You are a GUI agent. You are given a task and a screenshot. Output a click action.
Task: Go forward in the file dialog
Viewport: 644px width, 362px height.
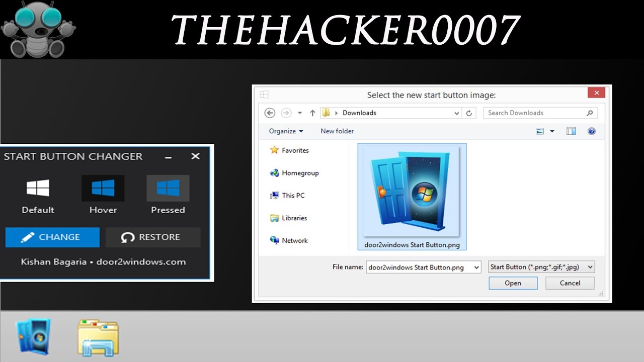click(x=286, y=113)
